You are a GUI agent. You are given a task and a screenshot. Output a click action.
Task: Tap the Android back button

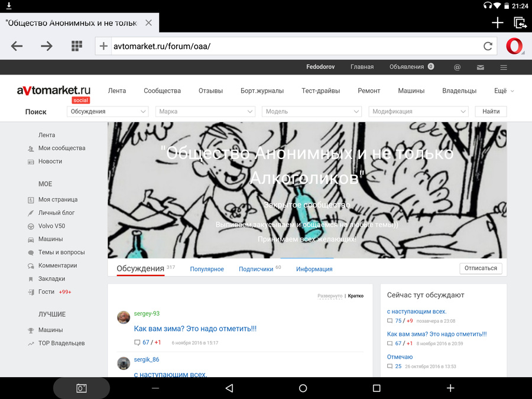pos(229,388)
